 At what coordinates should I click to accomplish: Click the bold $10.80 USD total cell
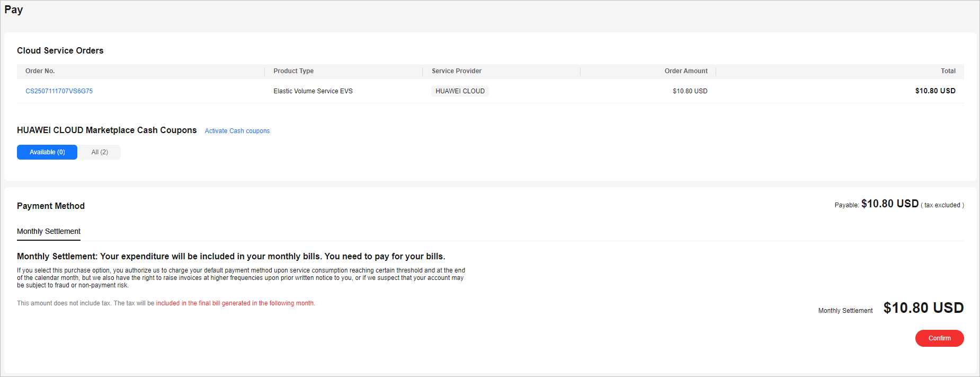(936, 91)
